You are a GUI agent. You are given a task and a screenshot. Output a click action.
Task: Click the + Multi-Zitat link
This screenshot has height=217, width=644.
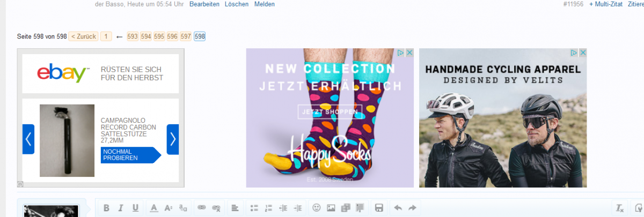[606, 4]
